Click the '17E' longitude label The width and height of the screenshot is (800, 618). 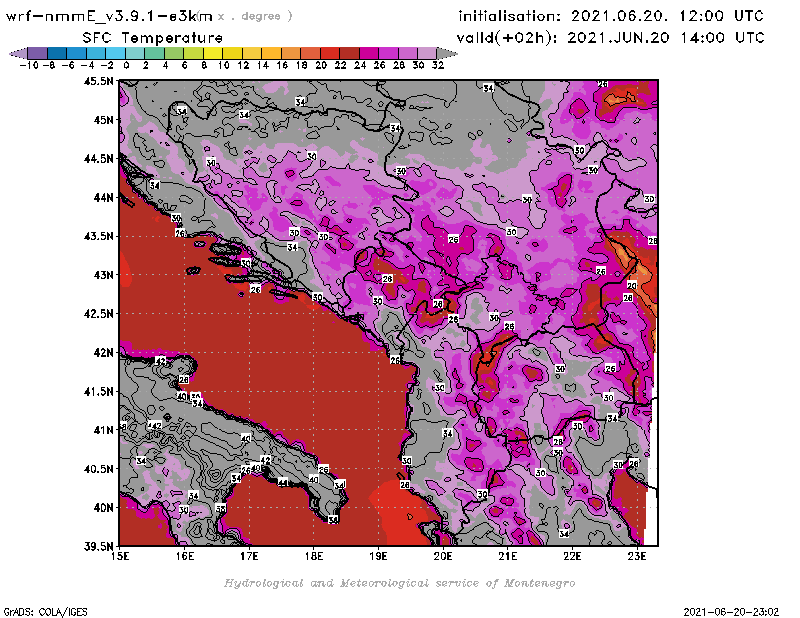click(249, 556)
